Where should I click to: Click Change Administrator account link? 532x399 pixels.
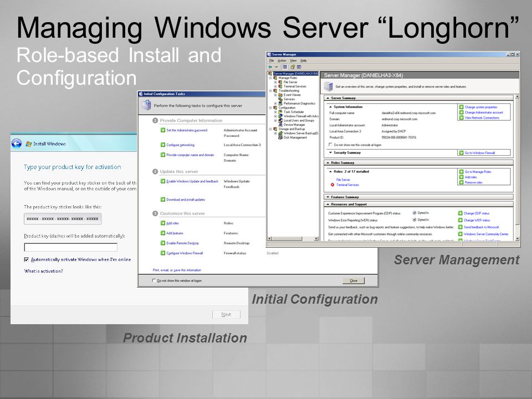(484, 112)
